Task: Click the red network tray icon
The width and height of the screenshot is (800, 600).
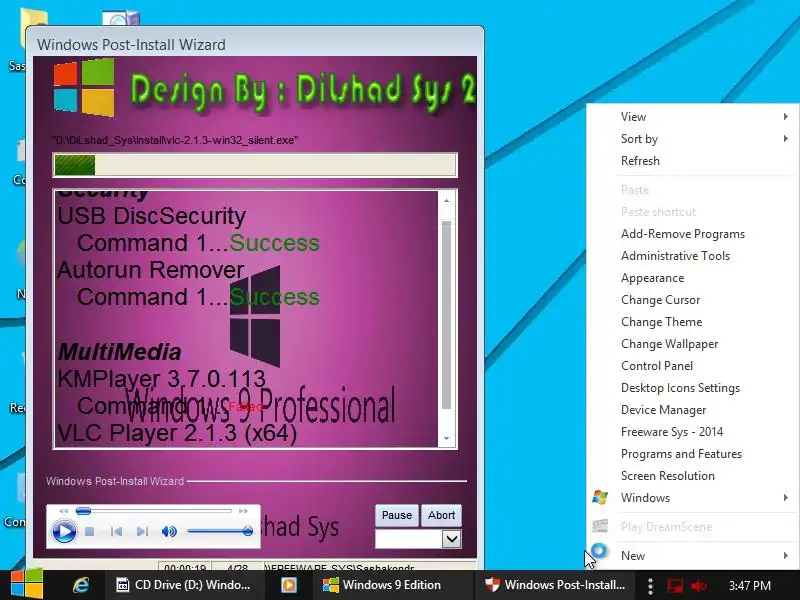Action: (675, 585)
